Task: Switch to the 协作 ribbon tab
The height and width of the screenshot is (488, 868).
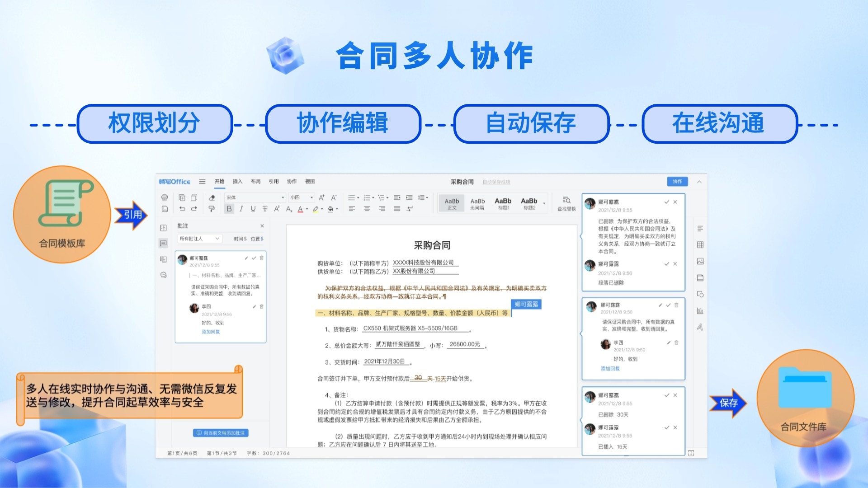Action: point(292,182)
